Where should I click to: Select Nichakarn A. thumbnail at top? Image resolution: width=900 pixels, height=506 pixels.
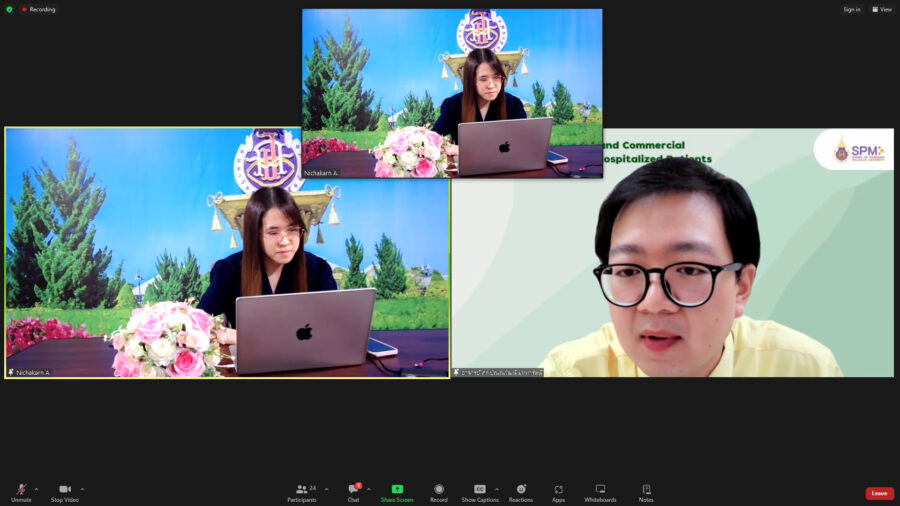pos(452,93)
